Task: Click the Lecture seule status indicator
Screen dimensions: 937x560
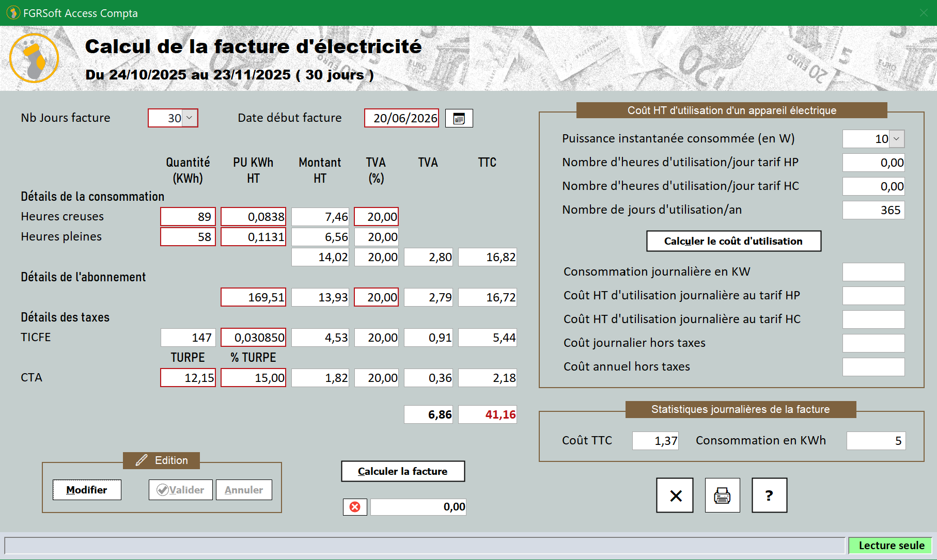Action: [891, 546]
